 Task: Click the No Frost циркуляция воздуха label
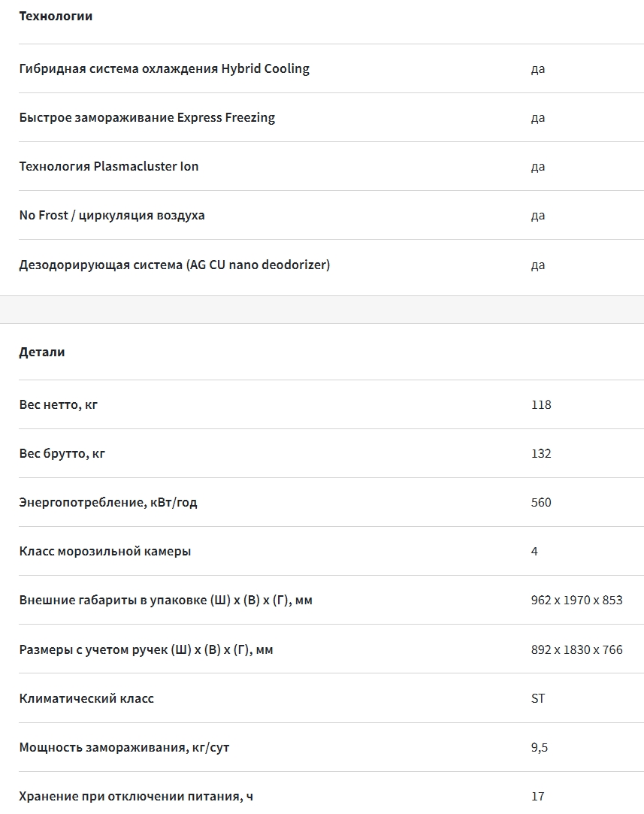pyautogui.click(x=112, y=215)
